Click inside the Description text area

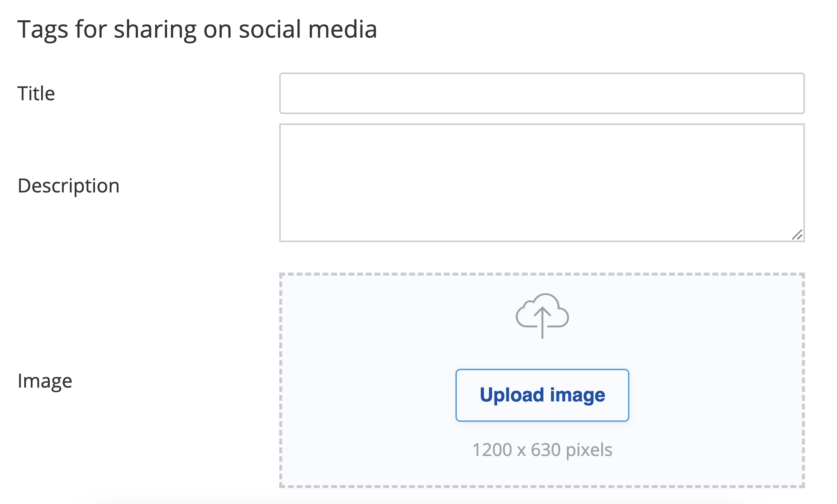pos(542,182)
